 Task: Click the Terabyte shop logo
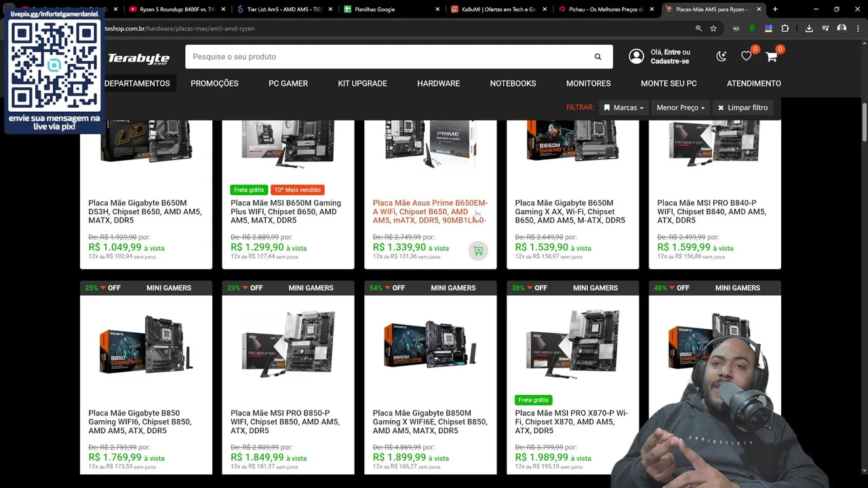(138, 58)
